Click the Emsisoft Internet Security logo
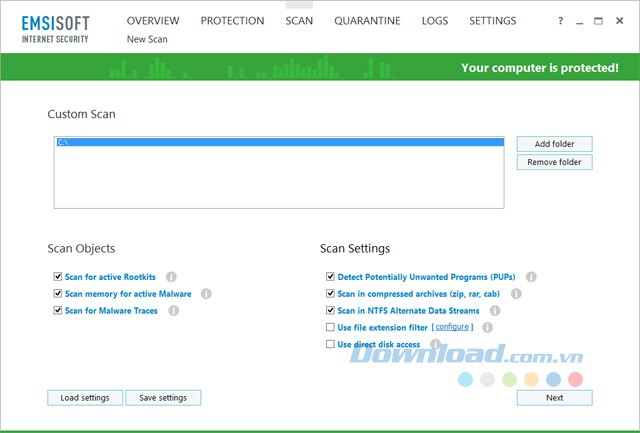This screenshot has width=640, height=433. coord(55,29)
